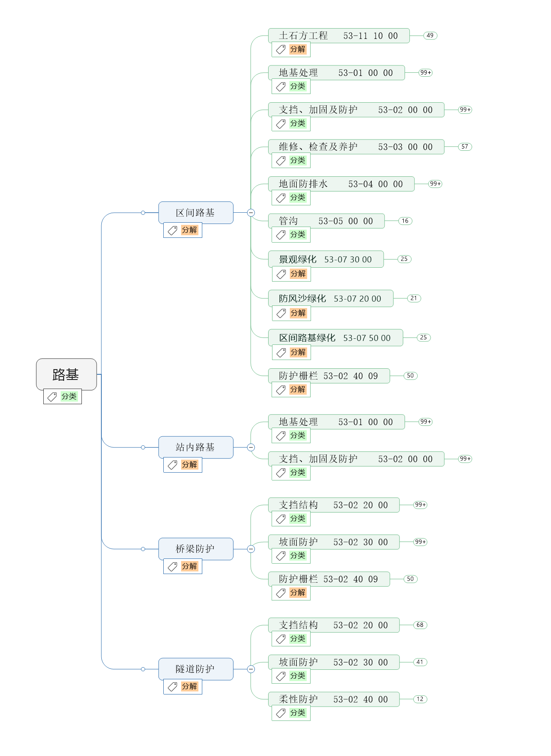Click the tag icon under 柔性防护 node

coord(281,714)
